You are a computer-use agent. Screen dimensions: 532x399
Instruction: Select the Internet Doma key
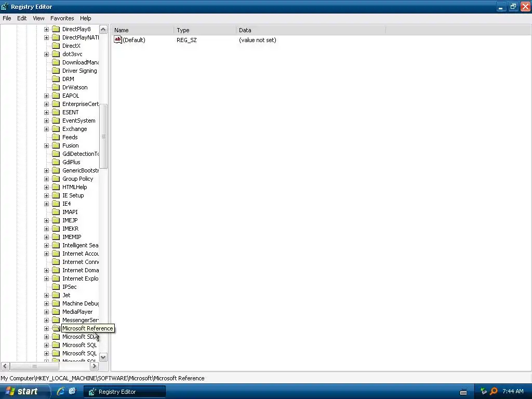click(x=81, y=270)
